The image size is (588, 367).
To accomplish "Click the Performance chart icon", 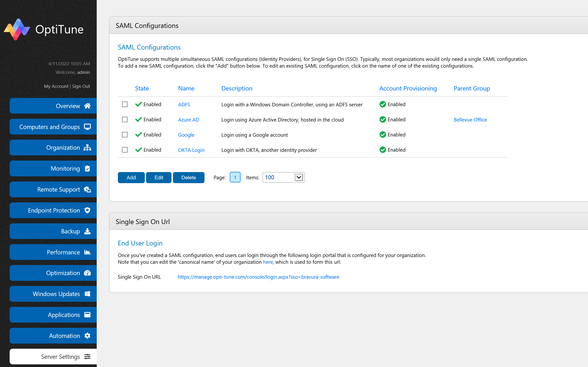I will [87, 252].
